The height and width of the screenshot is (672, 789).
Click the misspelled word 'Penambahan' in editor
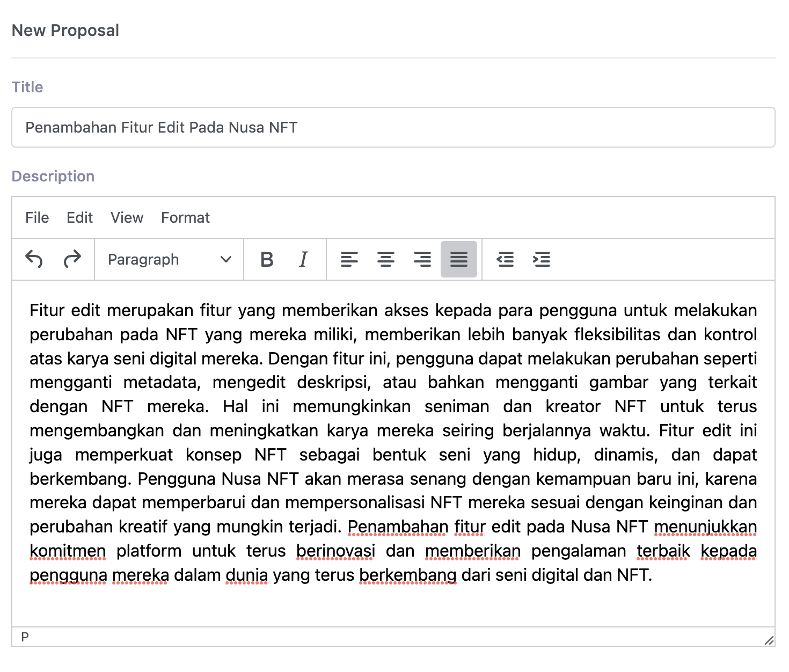(x=398, y=527)
